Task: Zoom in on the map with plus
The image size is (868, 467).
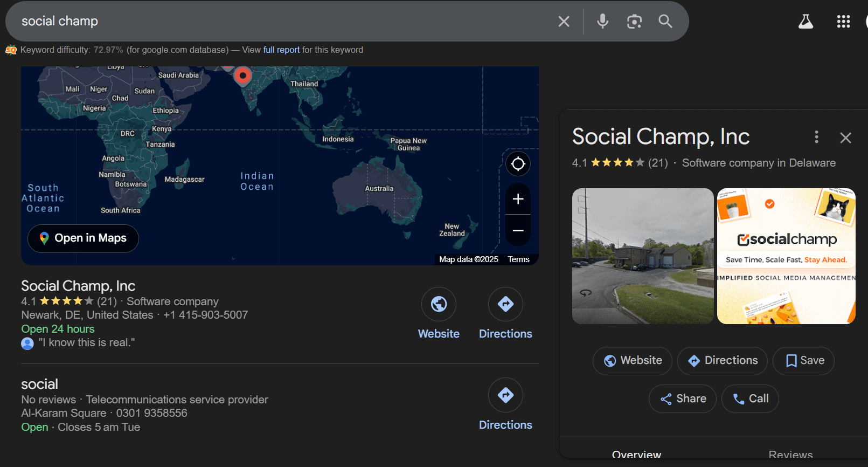Action: [x=518, y=199]
